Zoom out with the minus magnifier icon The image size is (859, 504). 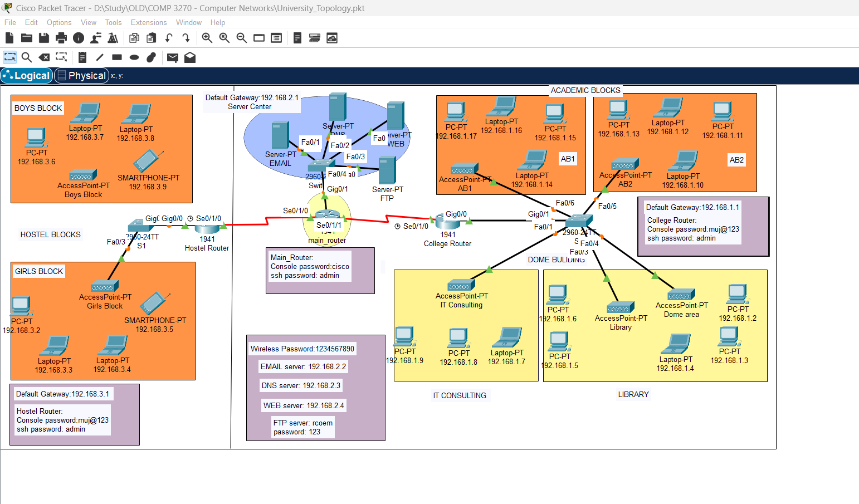pyautogui.click(x=242, y=38)
